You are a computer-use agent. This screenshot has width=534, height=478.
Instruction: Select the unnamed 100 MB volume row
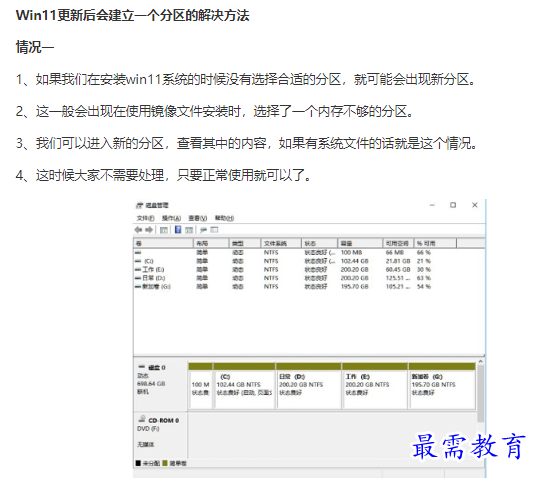[x=283, y=253]
